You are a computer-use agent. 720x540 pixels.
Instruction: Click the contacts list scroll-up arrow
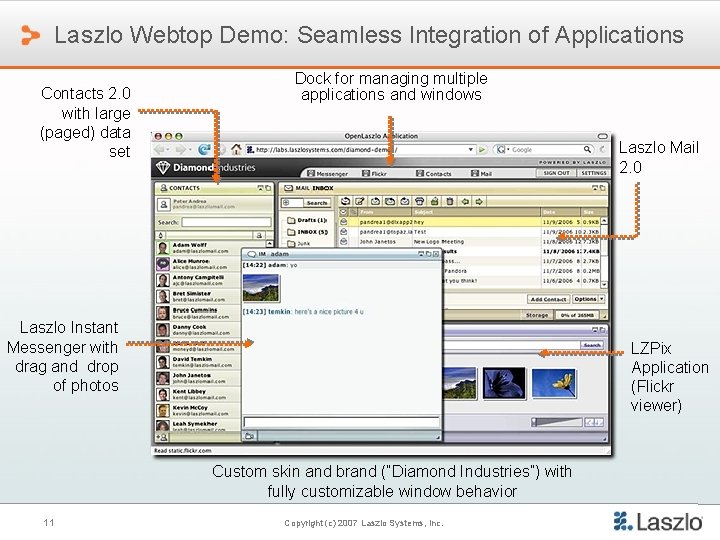(x=269, y=244)
